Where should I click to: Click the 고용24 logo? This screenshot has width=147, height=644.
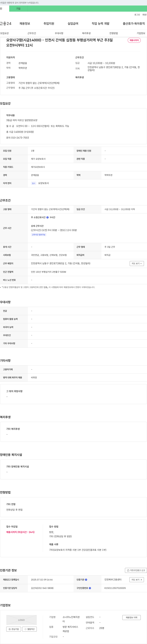pyautogui.click(x=6, y=23)
